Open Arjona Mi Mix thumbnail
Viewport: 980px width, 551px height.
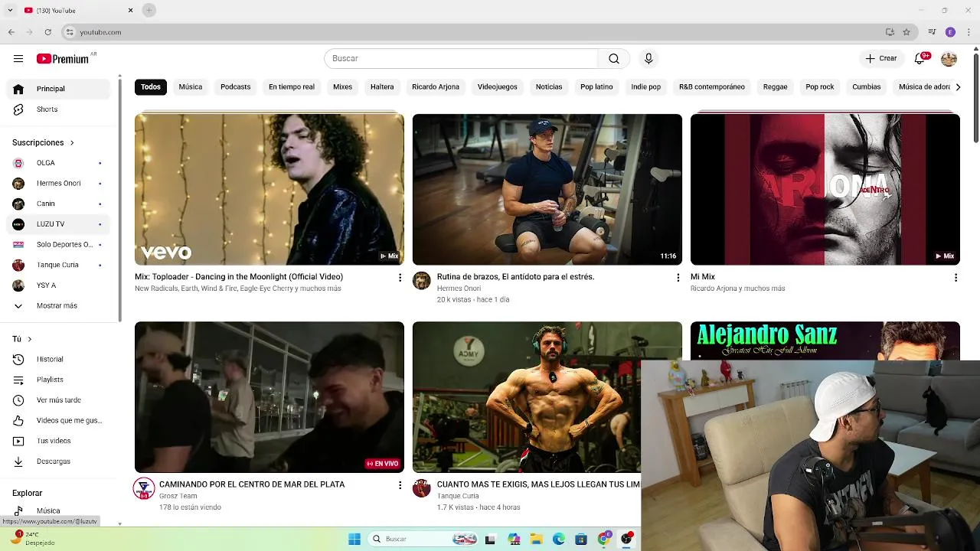[x=825, y=190]
